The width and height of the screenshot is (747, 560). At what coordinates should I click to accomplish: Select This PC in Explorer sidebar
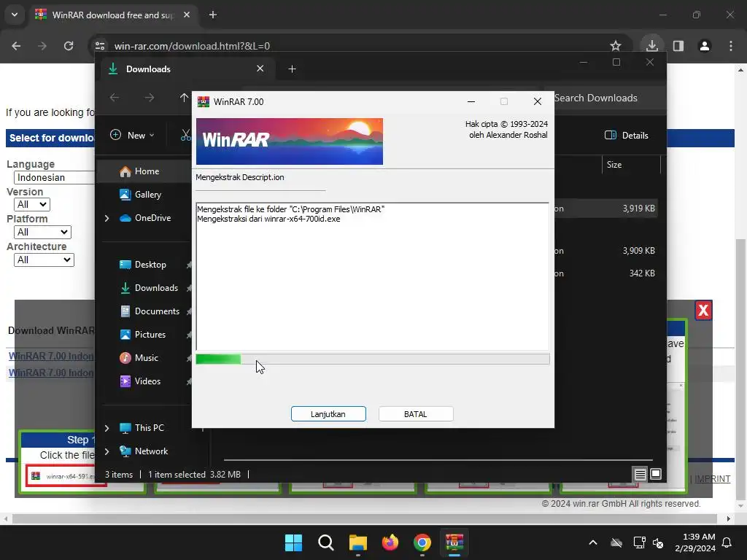pyautogui.click(x=142, y=428)
